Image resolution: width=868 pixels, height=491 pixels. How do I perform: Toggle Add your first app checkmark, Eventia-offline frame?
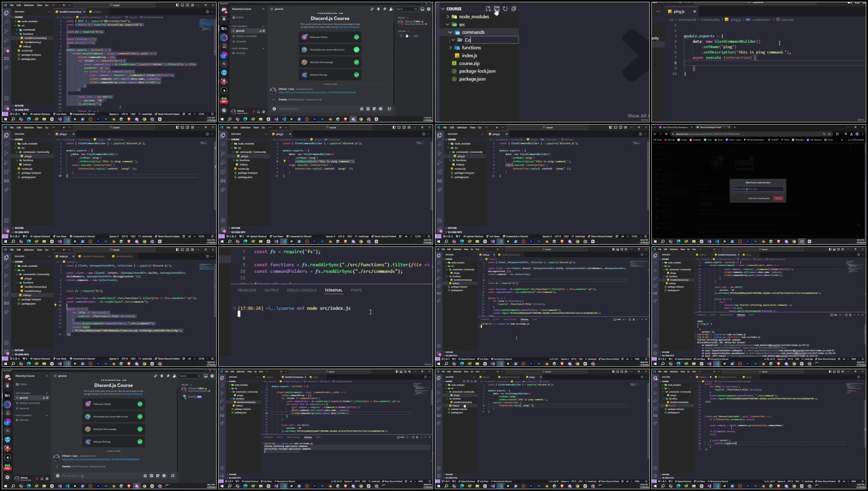click(357, 75)
